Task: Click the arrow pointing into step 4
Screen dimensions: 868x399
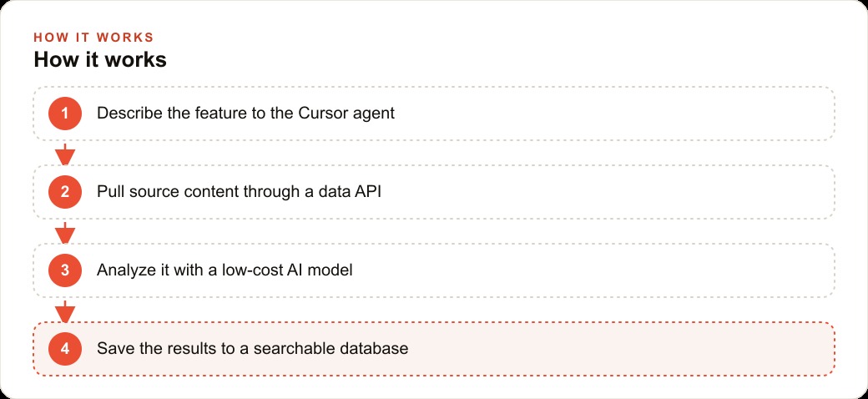Action: pos(65,311)
